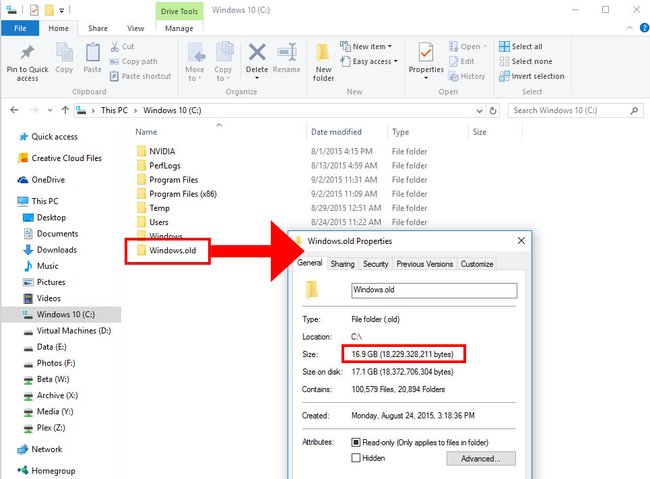
Task: Click Paste shortcut in ribbon
Action: point(141,76)
